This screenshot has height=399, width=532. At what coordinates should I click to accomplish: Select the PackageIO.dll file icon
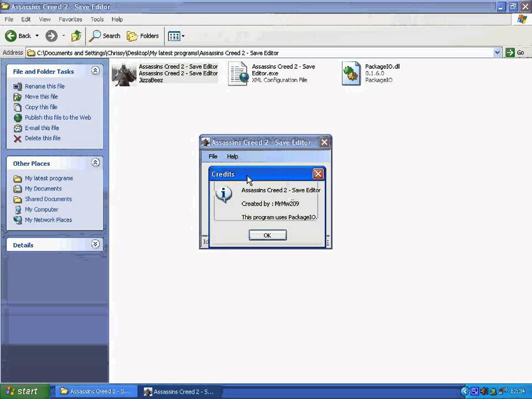351,73
